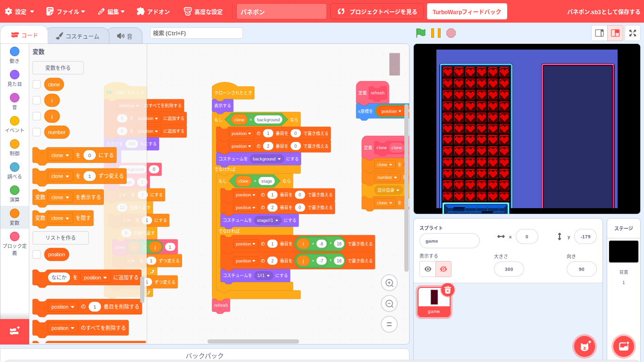Open TurboWarpフィードバック link

[467, 11]
